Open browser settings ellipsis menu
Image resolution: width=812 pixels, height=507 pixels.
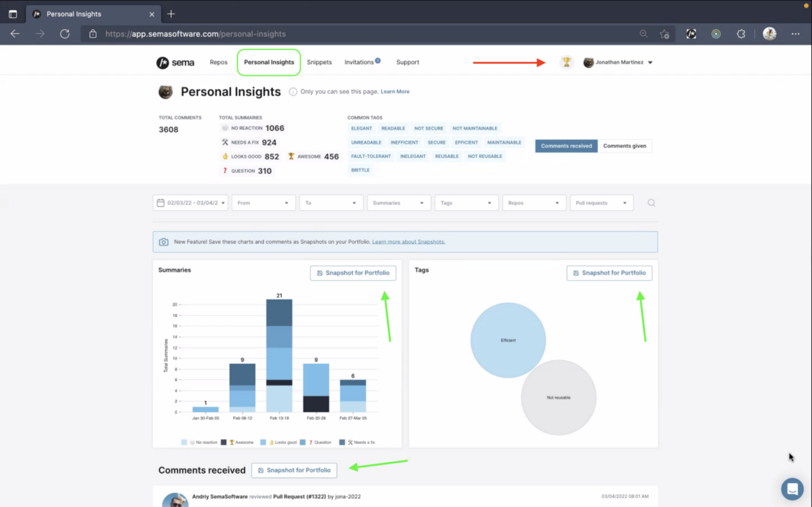pos(795,34)
